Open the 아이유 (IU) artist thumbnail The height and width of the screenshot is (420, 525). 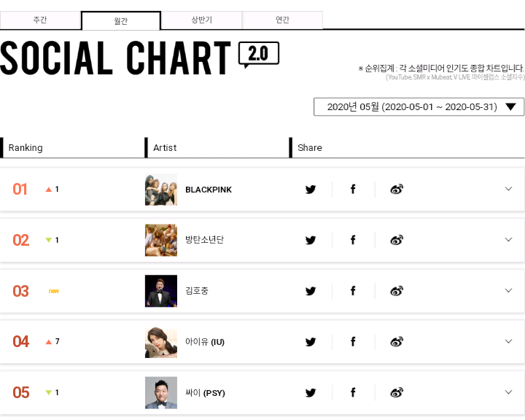click(161, 341)
